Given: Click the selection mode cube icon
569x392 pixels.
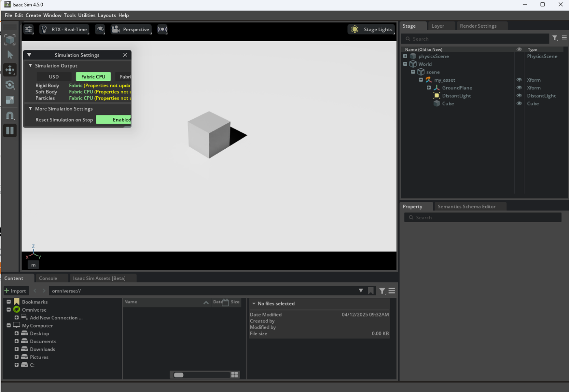Looking at the screenshot, I should (10, 40).
